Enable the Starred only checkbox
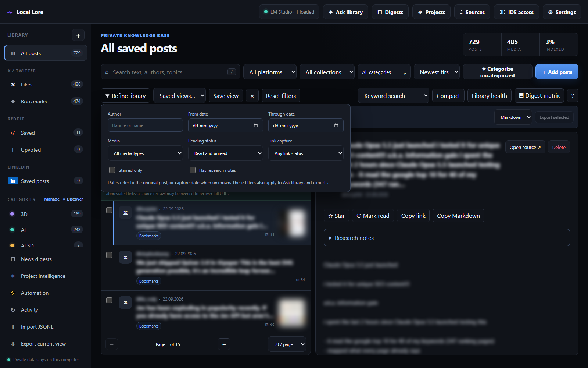588x368 pixels. [x=112, y=170]
